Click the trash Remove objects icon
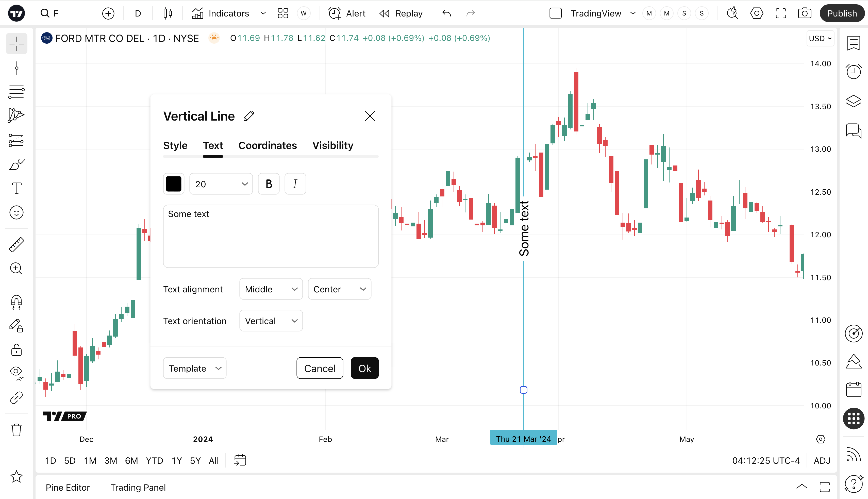This screenshot has width=868, height=499. click(16, 430)
